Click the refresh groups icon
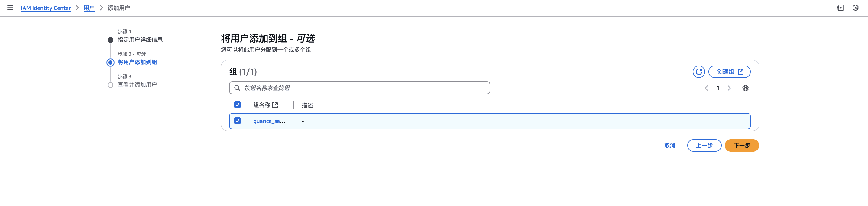The height and width of the screenshot is (206, 868). pos(698,72)
